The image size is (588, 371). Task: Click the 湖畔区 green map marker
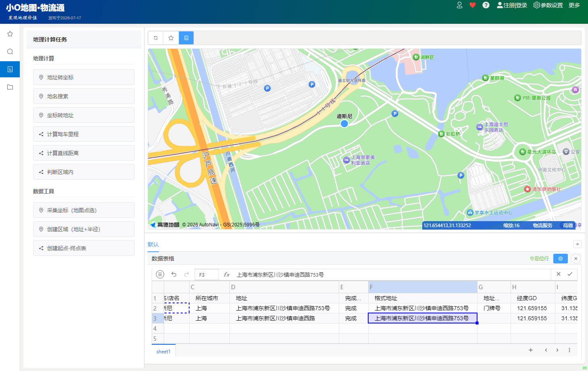[x=416, y=57]
